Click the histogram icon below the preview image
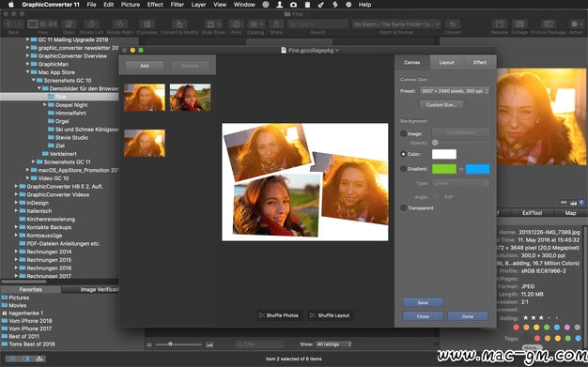Viewport: 588px width, 367px height. (573, 203)
